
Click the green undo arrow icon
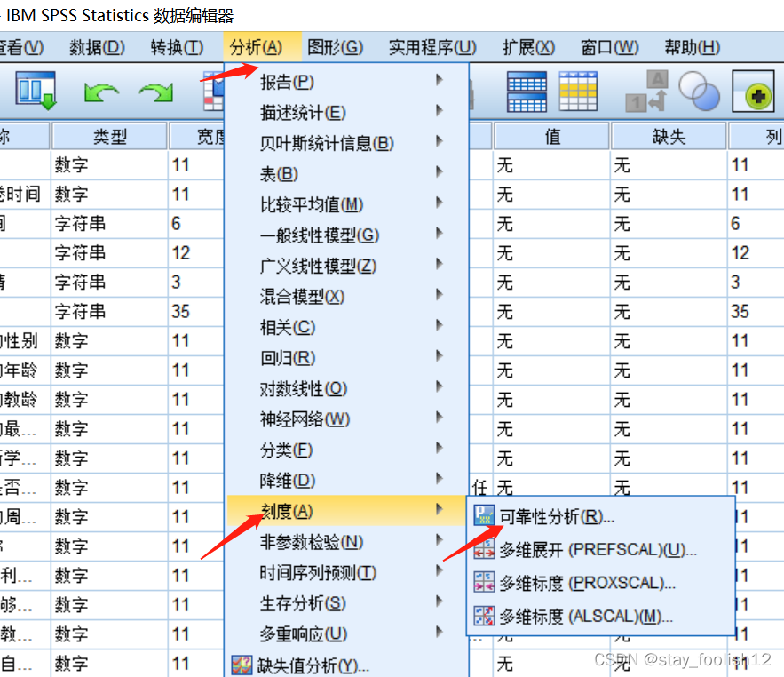click(101, 92)
